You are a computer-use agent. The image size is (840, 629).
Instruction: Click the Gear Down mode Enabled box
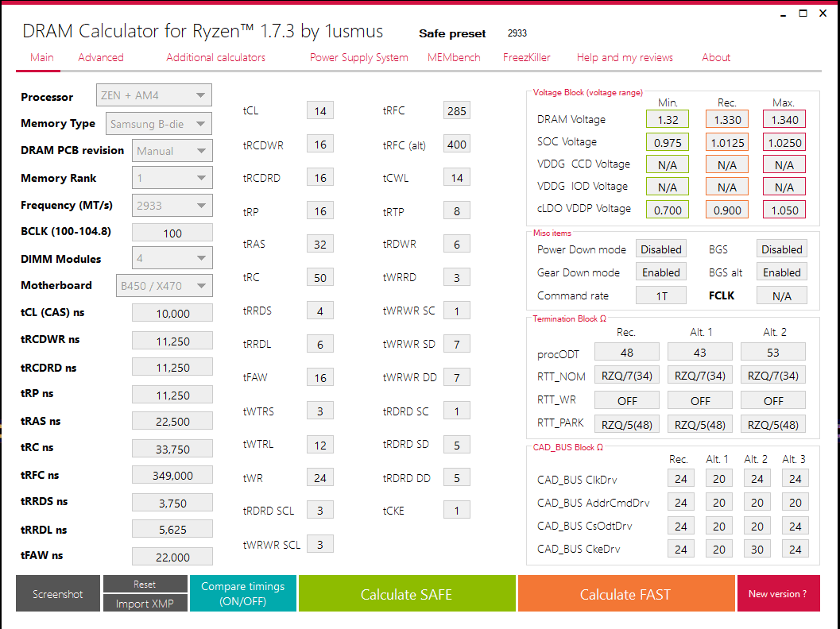click(x=661, y=272)
